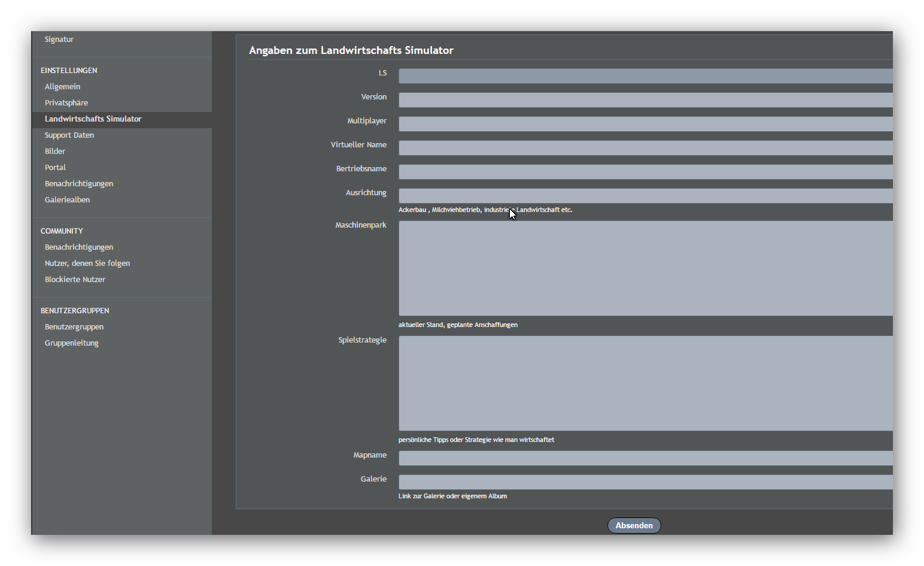Go to Support Daten settings
This screenshot has width=924, height=566.
point(69,135)
